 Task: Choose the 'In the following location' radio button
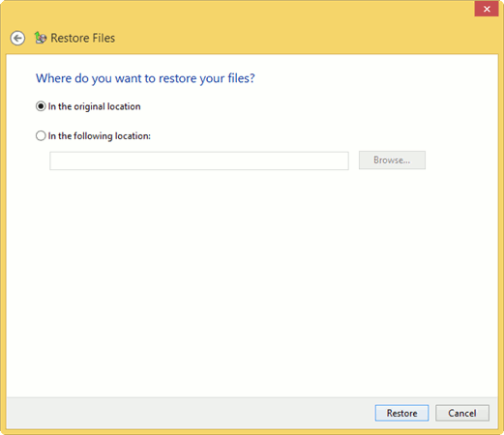click(x=41, y=135)
